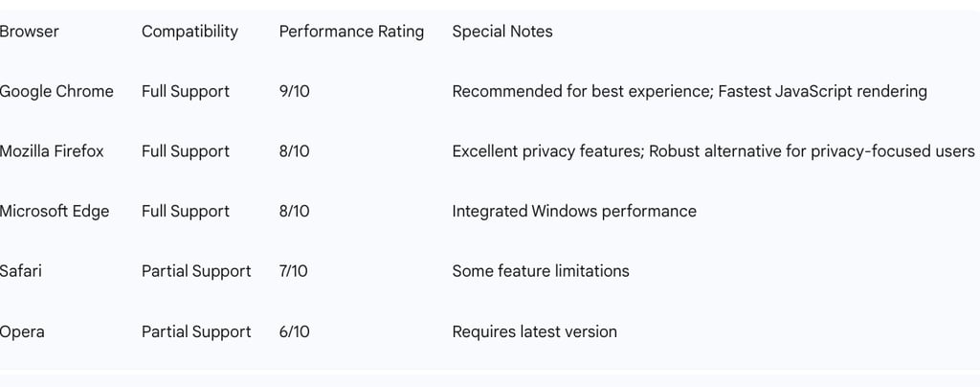Click the Browser column header
The height and width of the screenshot is (387, 980).
(x=30, y=32)
